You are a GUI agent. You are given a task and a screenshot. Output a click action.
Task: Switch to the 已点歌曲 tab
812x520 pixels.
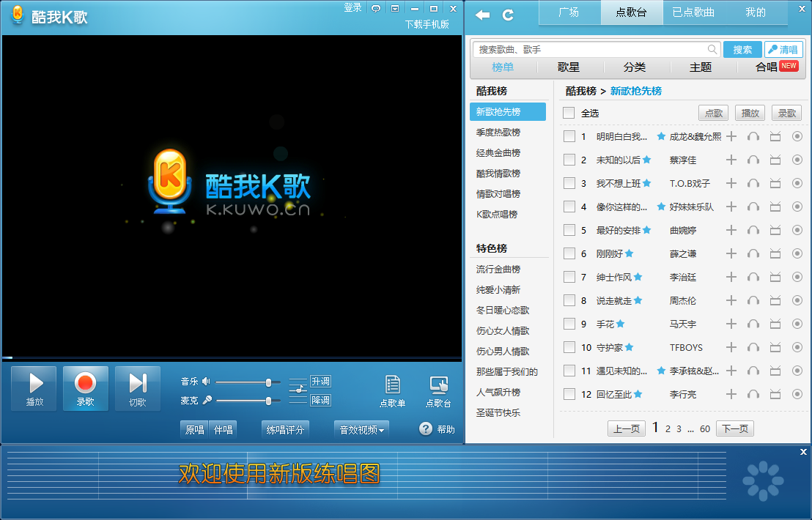[693, 13]
